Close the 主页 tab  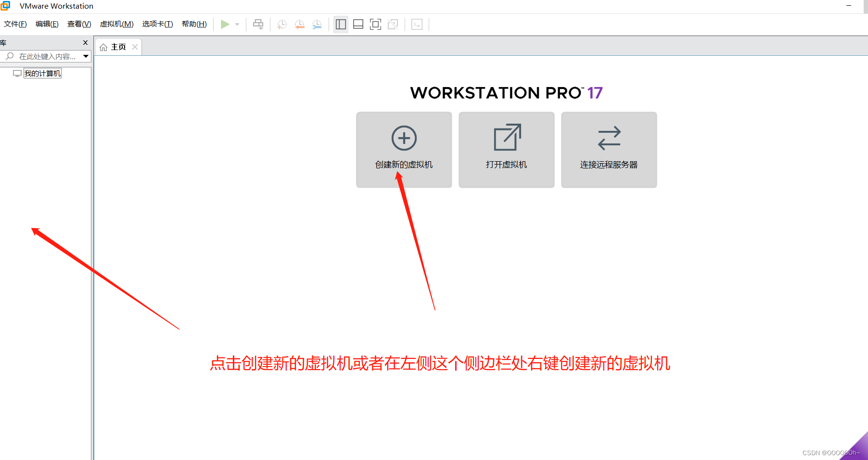tap(135, 47)
